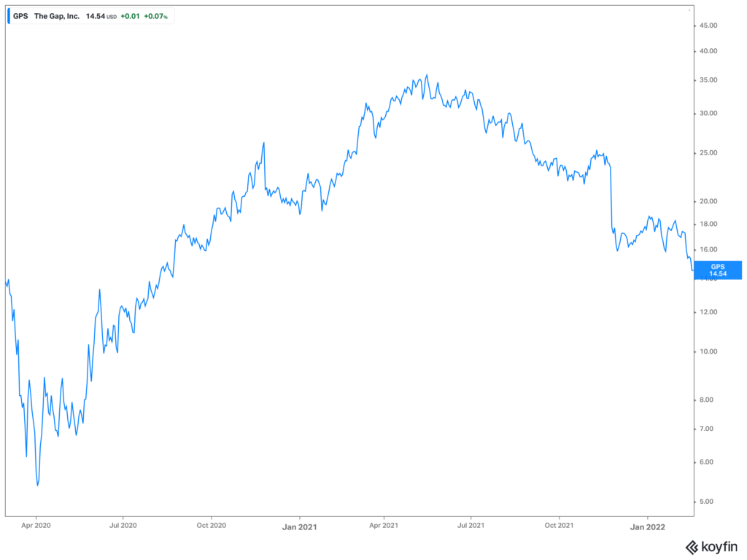
Task: Click the 35.00 price axis label
Action: click(x=708, y=80)
